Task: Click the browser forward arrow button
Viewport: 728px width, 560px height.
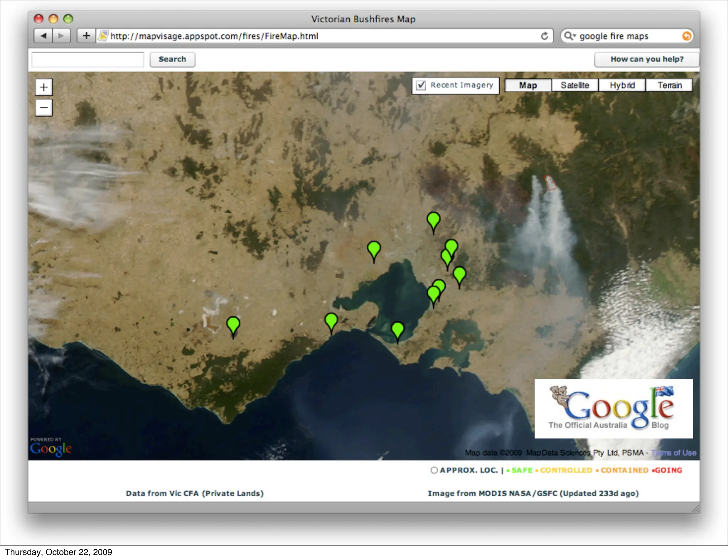Action: click(61, 36)
